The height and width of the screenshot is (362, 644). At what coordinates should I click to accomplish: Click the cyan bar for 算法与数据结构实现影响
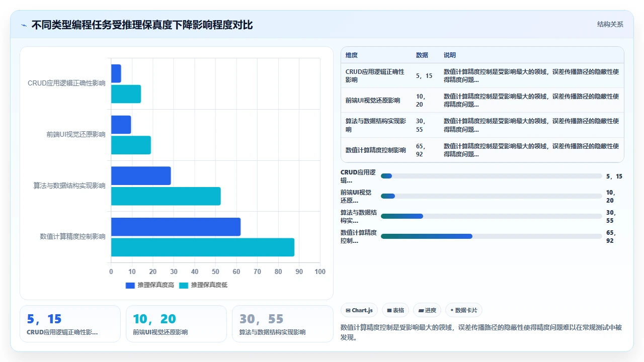pos(166,196)
